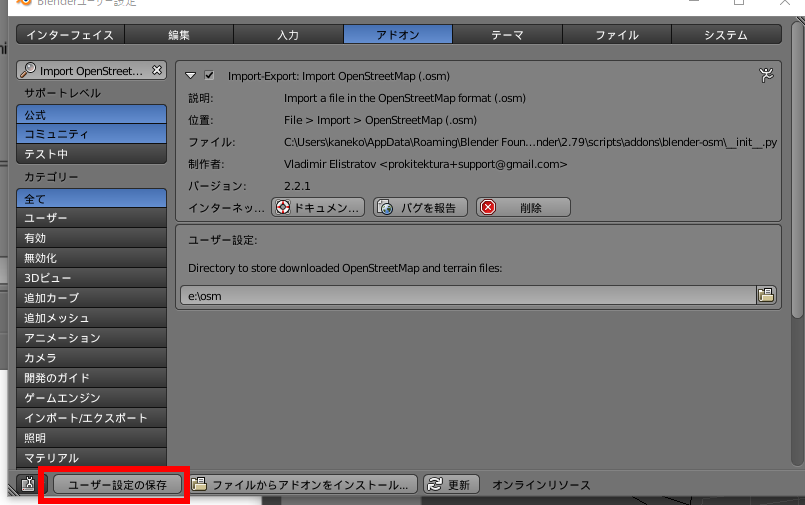Click the version number 2.2.1
Screen dimensions: 805x505
tap(297, 186)
